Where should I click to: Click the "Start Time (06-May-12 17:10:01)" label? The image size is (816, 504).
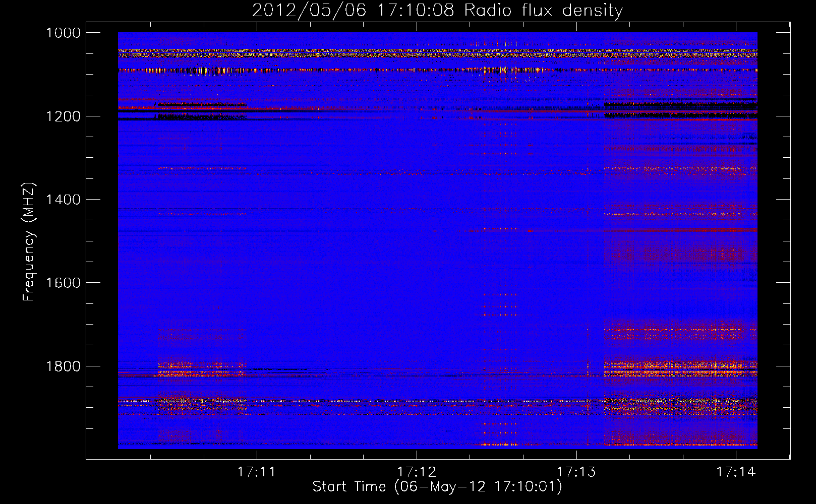tap(437, 487)
